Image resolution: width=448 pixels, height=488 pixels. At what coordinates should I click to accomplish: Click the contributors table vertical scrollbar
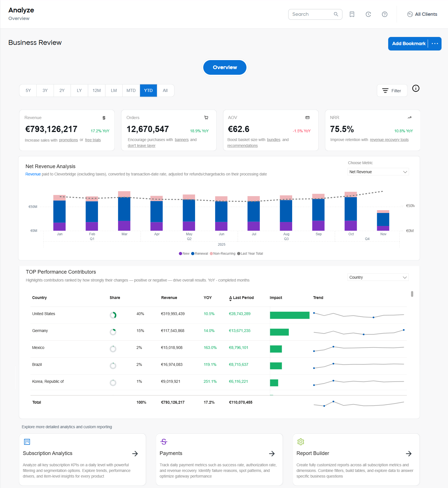[412, 294]
